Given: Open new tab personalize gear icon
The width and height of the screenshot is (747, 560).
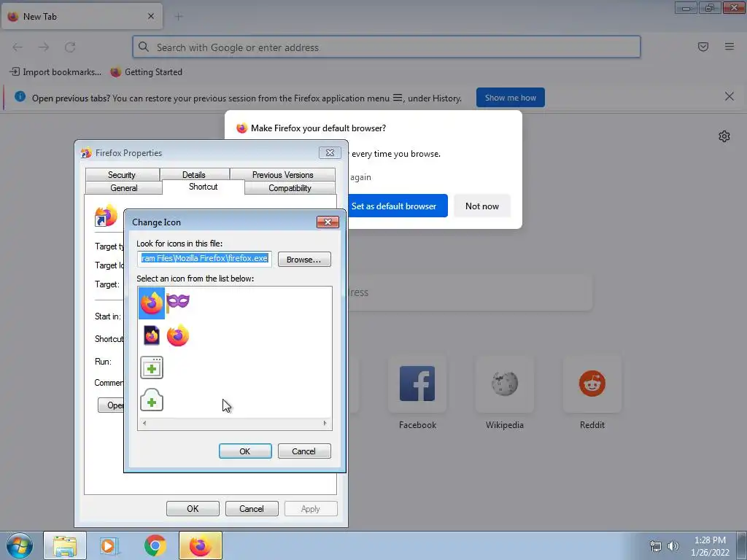Looking at the screenshot, I should (724, 136).
